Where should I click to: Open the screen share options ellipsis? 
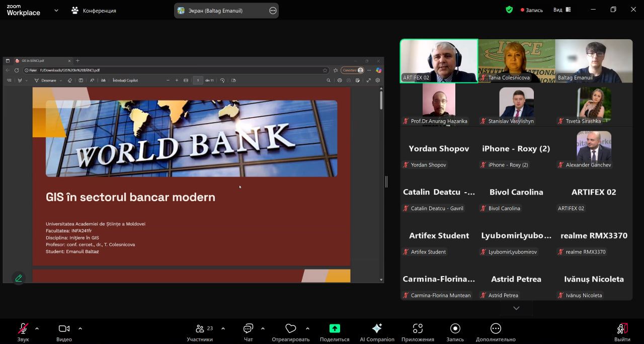[273, 11]
